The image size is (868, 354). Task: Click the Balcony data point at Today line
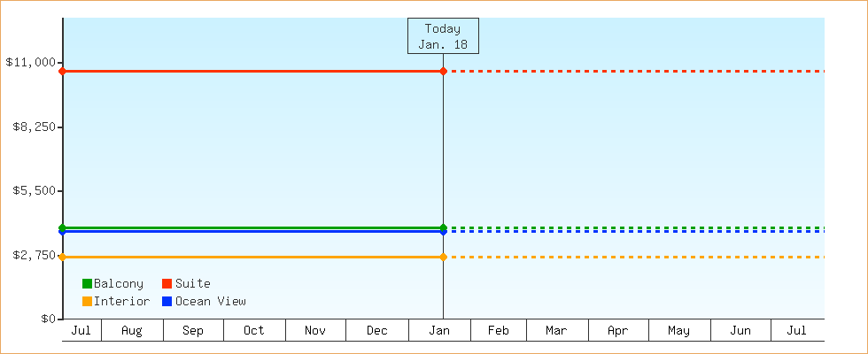point(443,227)
